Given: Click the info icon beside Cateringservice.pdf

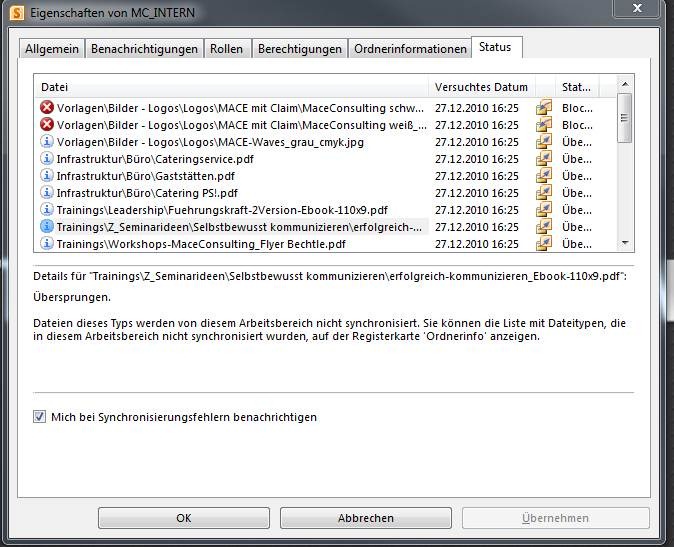Looking at the screenshot, I should coord(47,159).
